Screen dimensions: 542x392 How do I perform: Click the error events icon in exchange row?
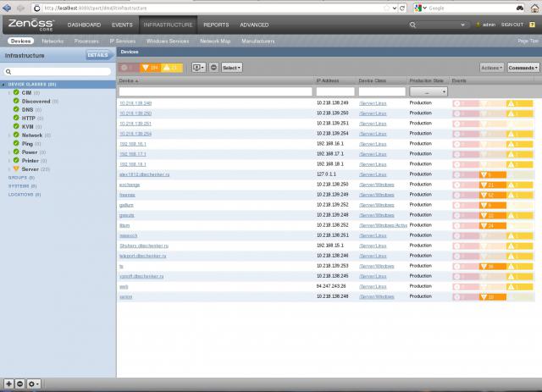point(484,185)
